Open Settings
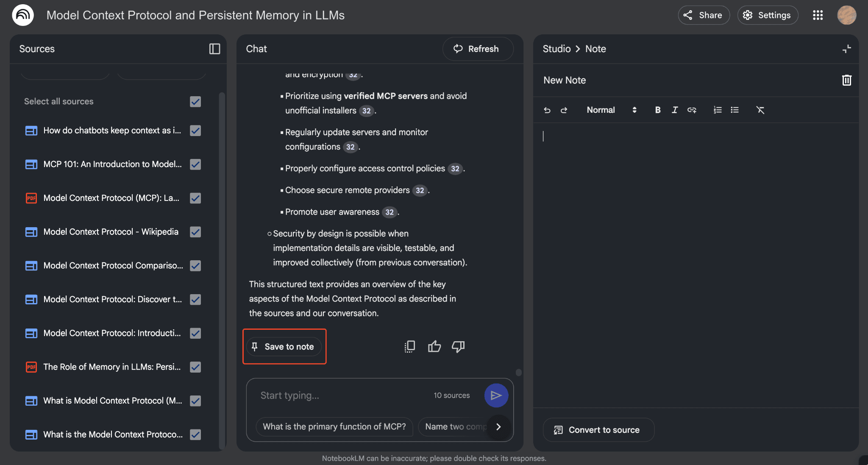This screenshot has width=868, height=465. click(x=768, y=15)
